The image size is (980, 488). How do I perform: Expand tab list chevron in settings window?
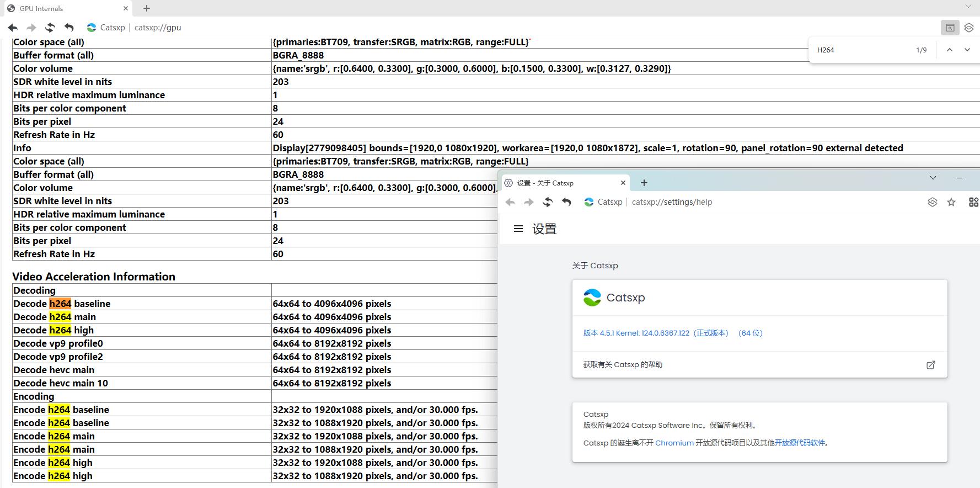coord(933,178)
